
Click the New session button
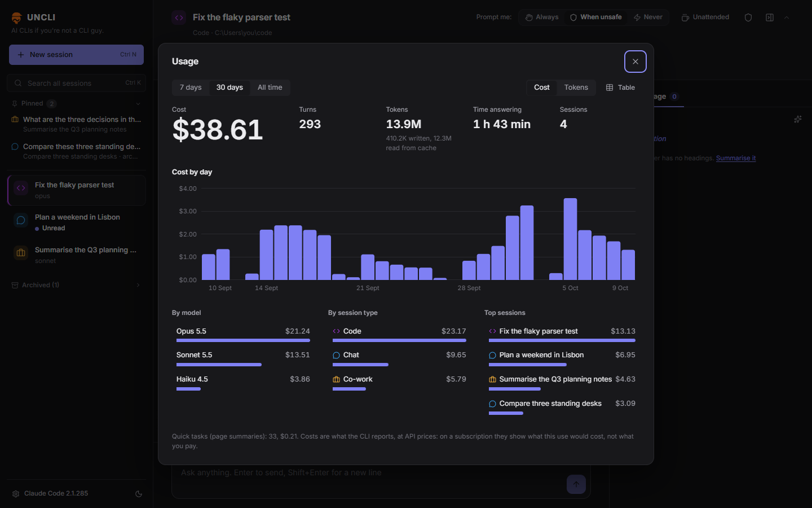tap(76, 55)
